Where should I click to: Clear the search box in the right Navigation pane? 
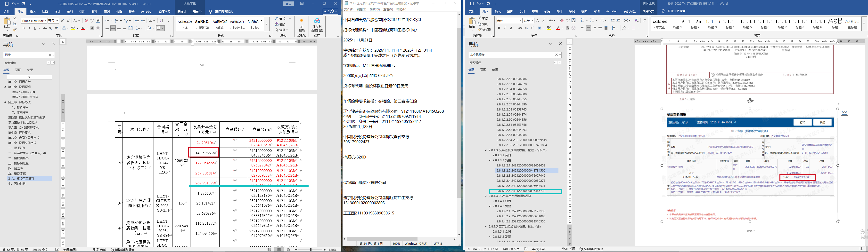coord(556,55)
